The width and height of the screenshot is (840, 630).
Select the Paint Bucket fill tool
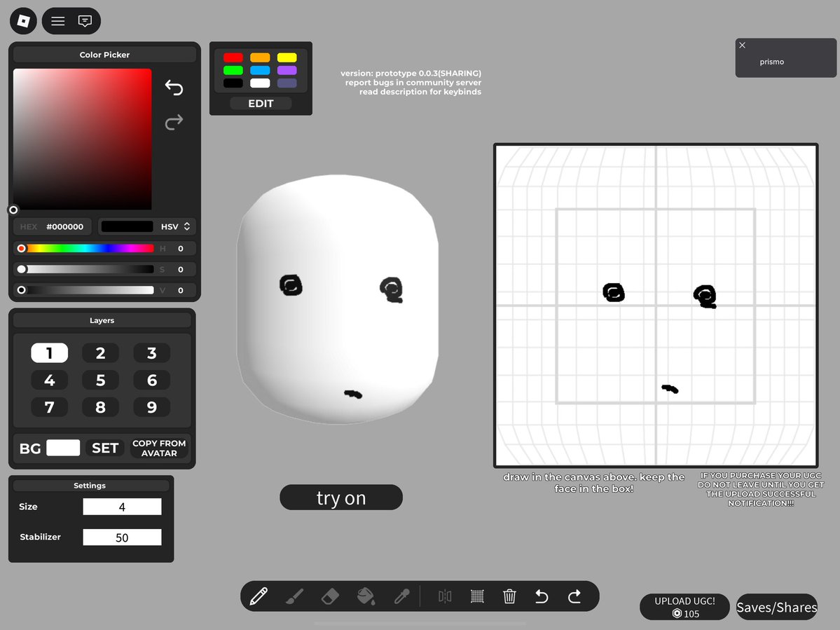tap(366, 596)
